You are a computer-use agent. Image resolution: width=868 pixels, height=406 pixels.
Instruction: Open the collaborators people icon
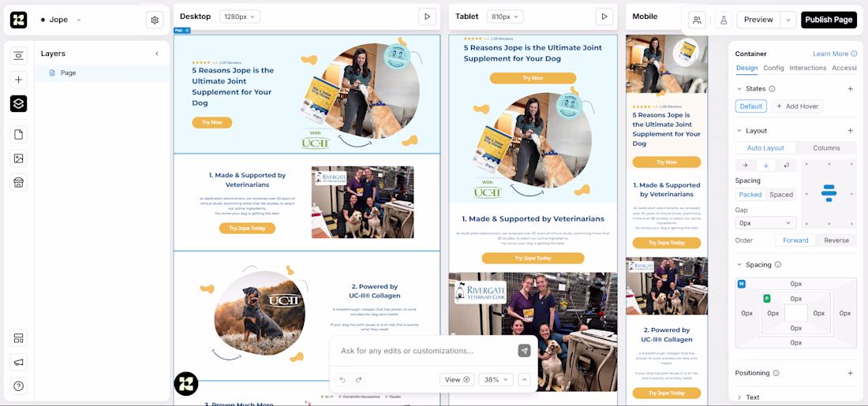tap(697, 20)
